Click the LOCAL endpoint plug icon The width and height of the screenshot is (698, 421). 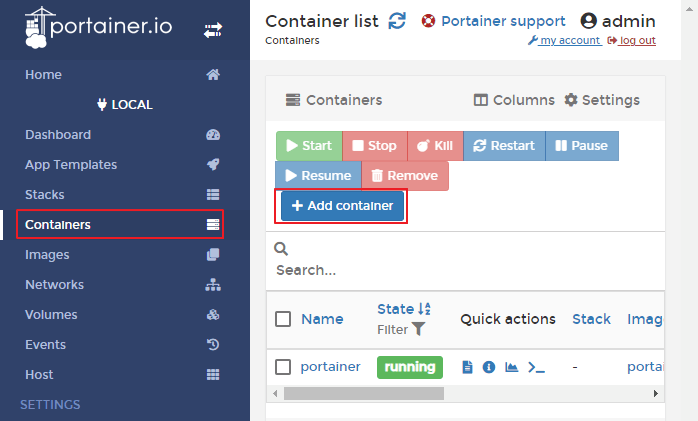point(101,105)
